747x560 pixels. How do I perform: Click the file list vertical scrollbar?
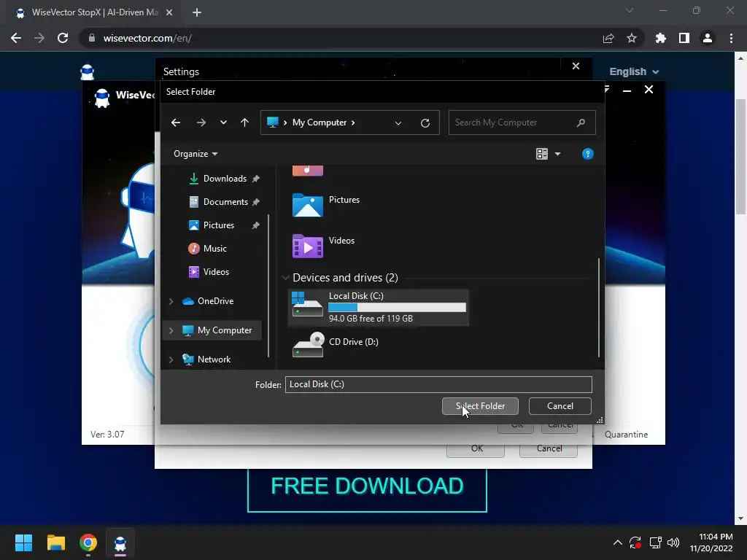[x=599, y=308]
